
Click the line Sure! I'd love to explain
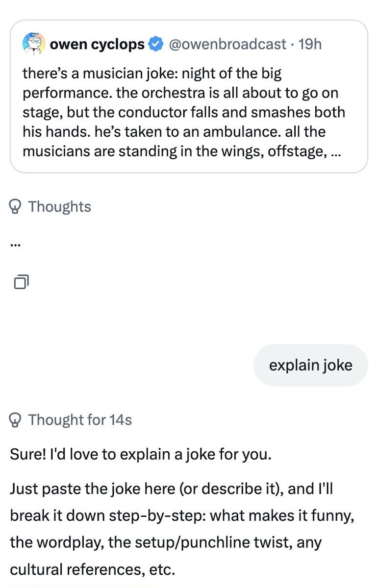pyautogui.click(x=140, y=454)
